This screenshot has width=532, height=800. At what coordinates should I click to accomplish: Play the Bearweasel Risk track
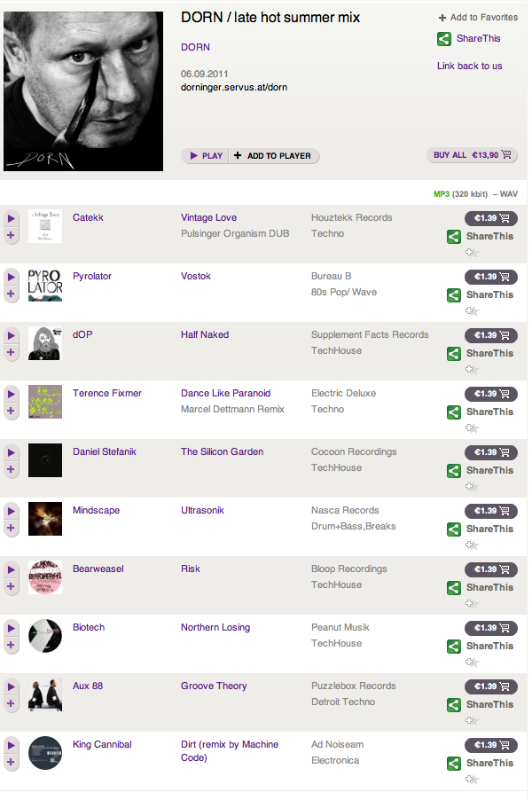coord(11,570)
